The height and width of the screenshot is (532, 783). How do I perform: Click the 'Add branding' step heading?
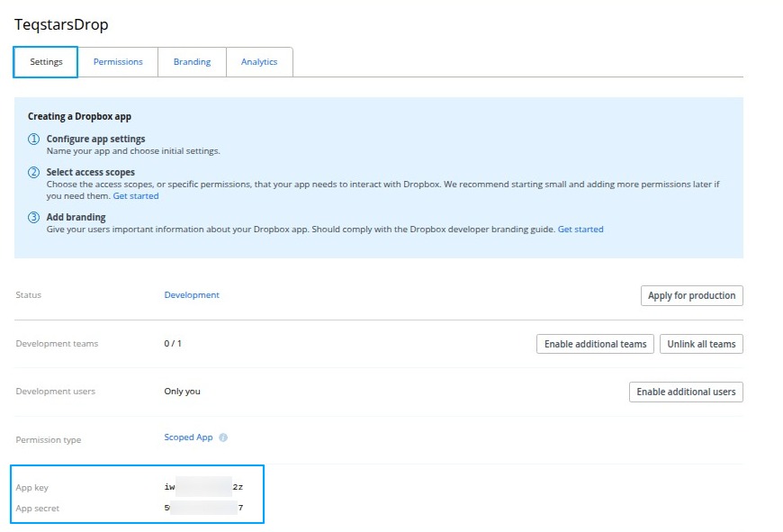coord(76,217)
